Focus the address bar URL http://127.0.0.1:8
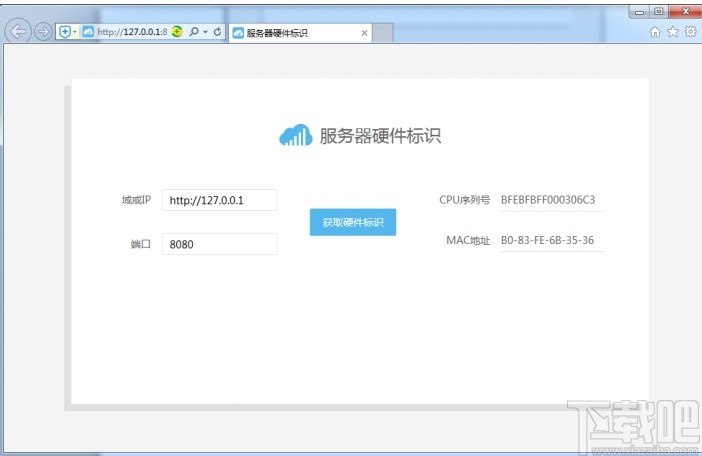702x456 pixels. 132,32
